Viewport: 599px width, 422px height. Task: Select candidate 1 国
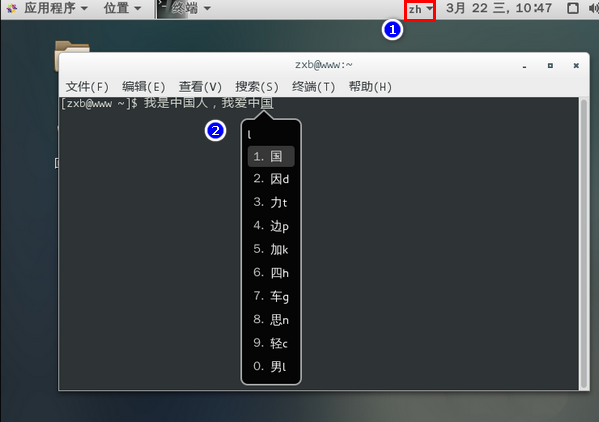coord(271,156)
